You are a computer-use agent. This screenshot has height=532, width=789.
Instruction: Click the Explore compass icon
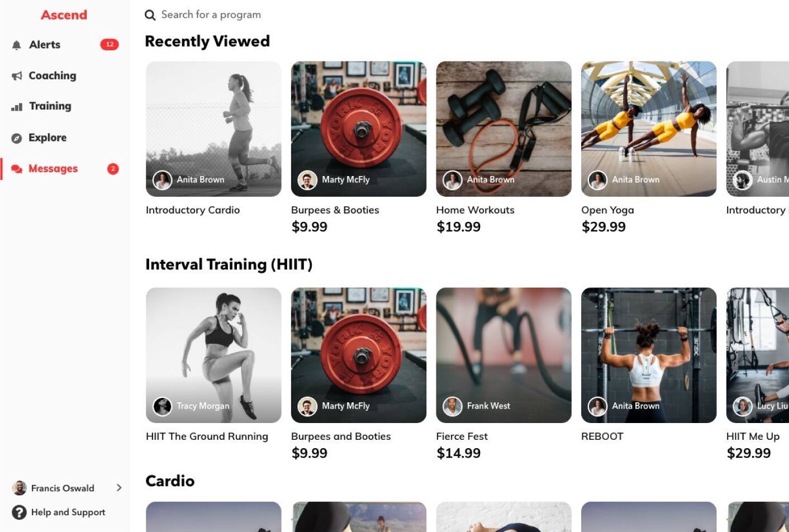[x=17, y=138]
